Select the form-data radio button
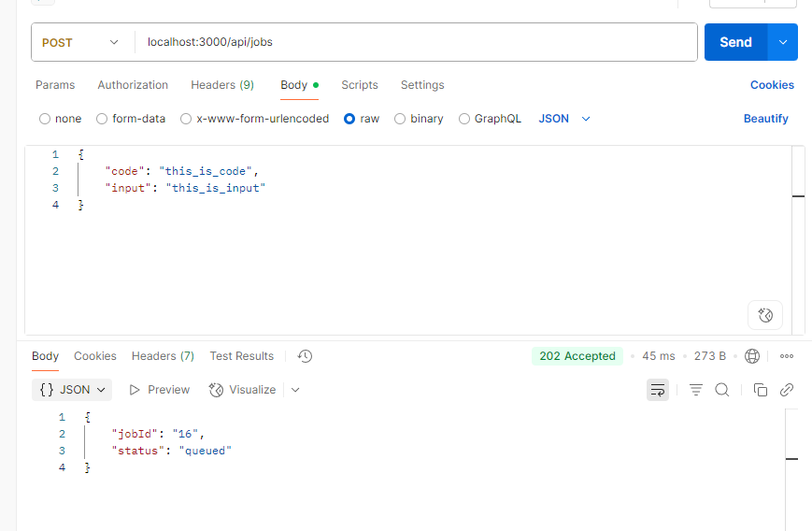 102,119
